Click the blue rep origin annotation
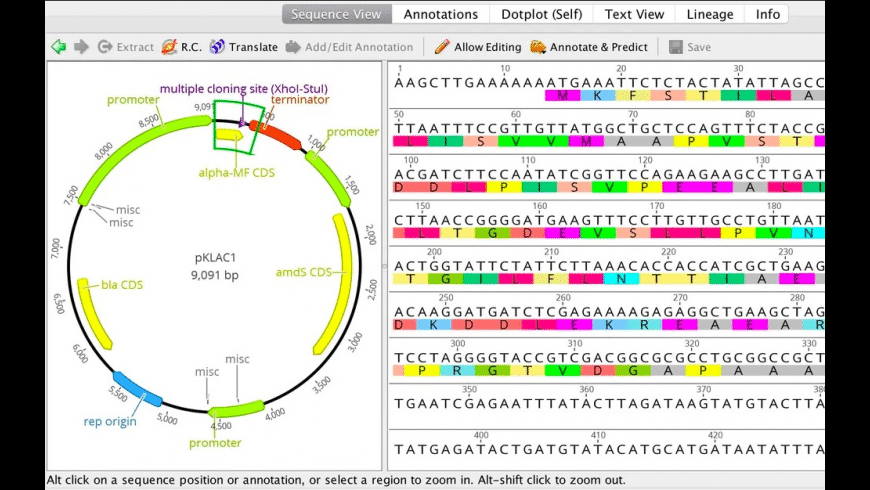The height and width of the screenshot is (490, 870). 138,389
